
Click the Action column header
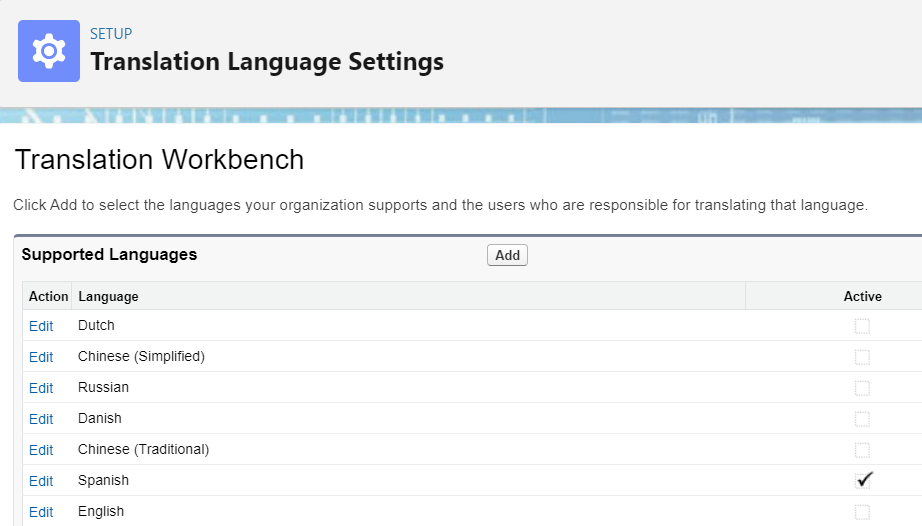[x=48, y=297]
